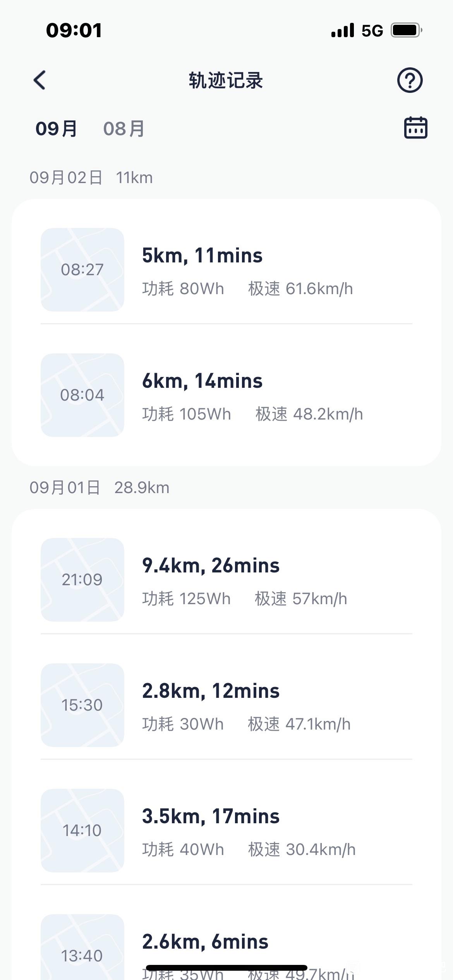Open the 6km, 14mins trip record

click(226, 395)
